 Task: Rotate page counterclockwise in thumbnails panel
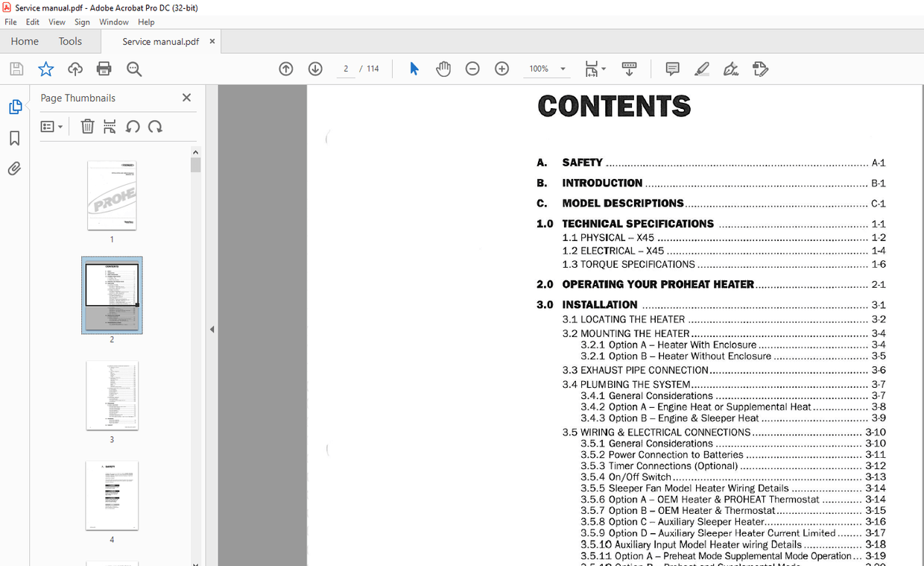tap(133, 126)
